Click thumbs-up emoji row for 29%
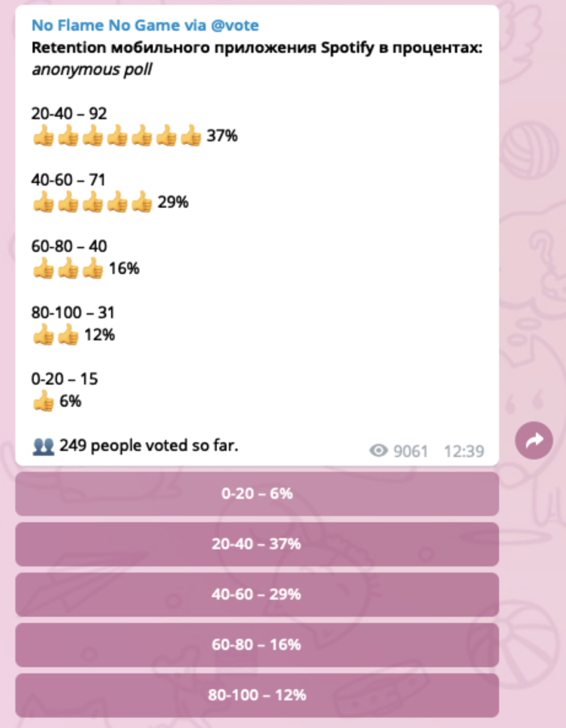 pyautogui.click(x=92, y=202)
